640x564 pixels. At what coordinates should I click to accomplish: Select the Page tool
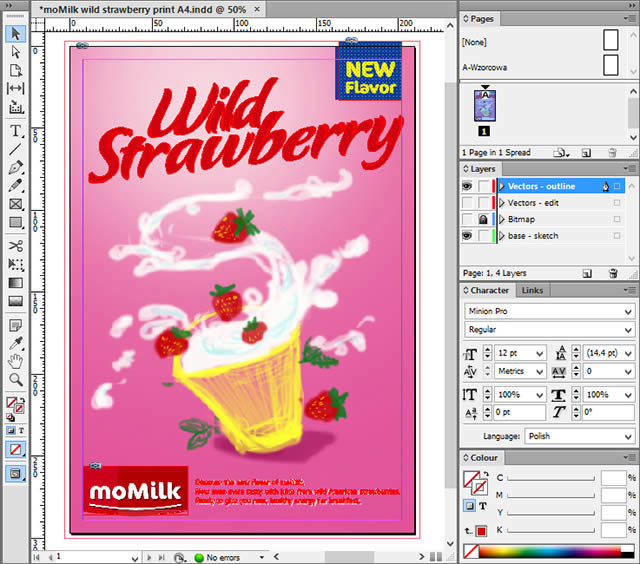tap(16, 70)
